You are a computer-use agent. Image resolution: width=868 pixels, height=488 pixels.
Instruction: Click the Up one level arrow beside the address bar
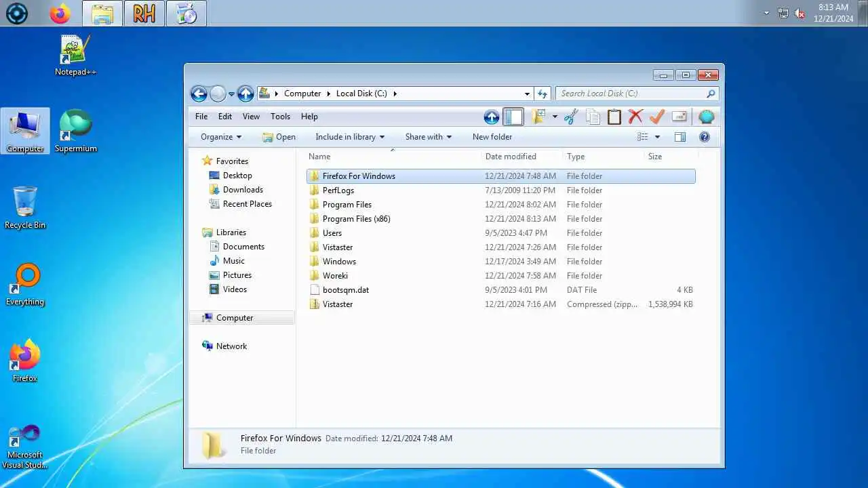pos(245,94)
